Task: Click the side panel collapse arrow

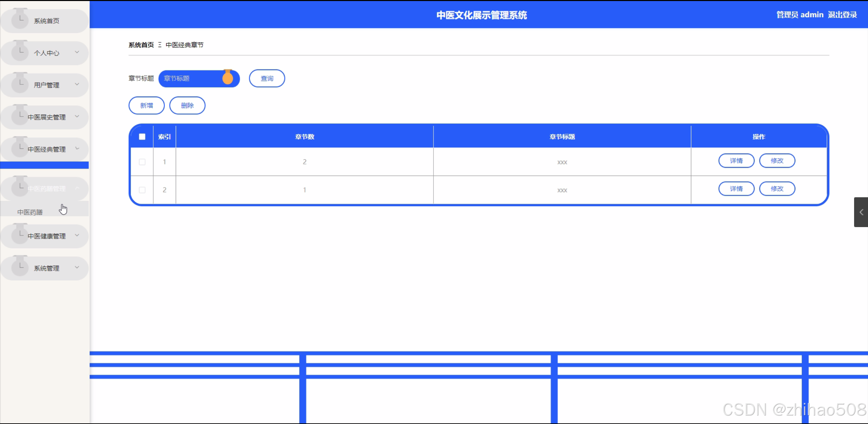Action: 861,212
